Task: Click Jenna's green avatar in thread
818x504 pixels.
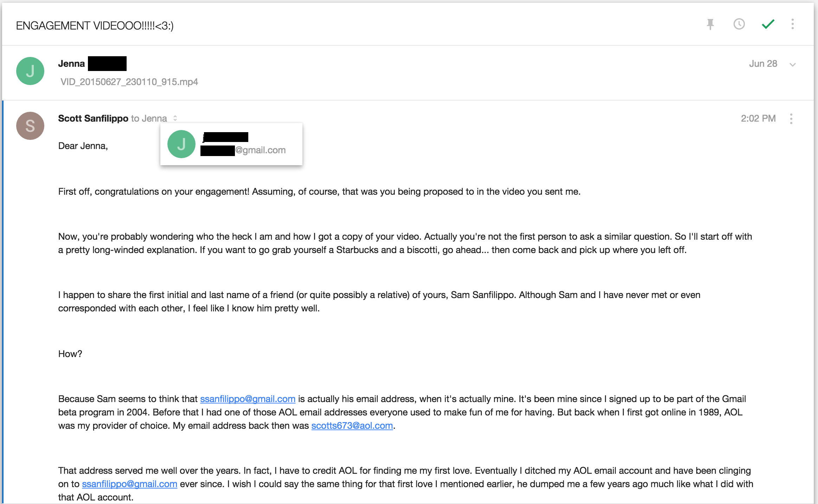Action: 30,71
